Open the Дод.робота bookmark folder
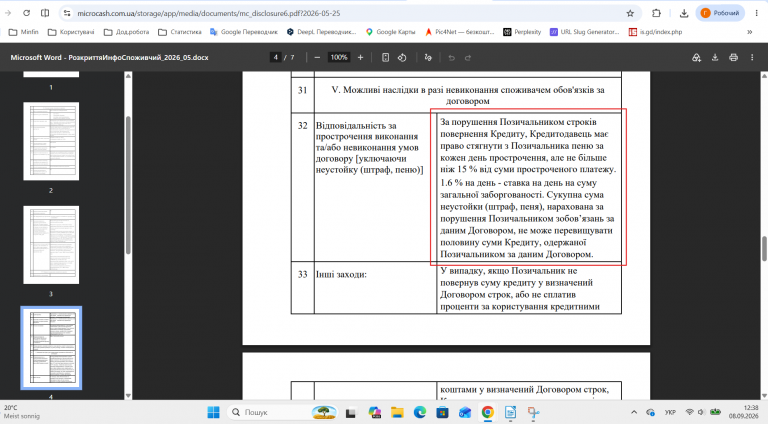Image resolution: width=768 pixels, height=424 pixels. 126,32
